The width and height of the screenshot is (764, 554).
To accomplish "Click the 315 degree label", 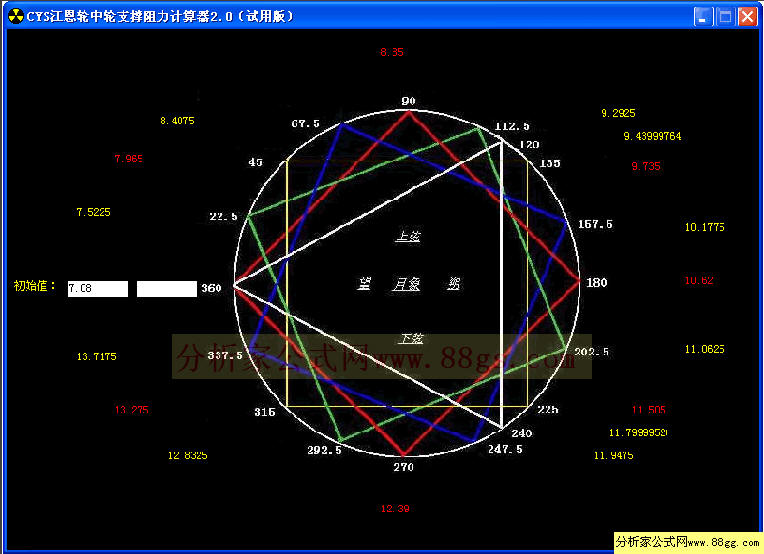I will coord(265,412).
